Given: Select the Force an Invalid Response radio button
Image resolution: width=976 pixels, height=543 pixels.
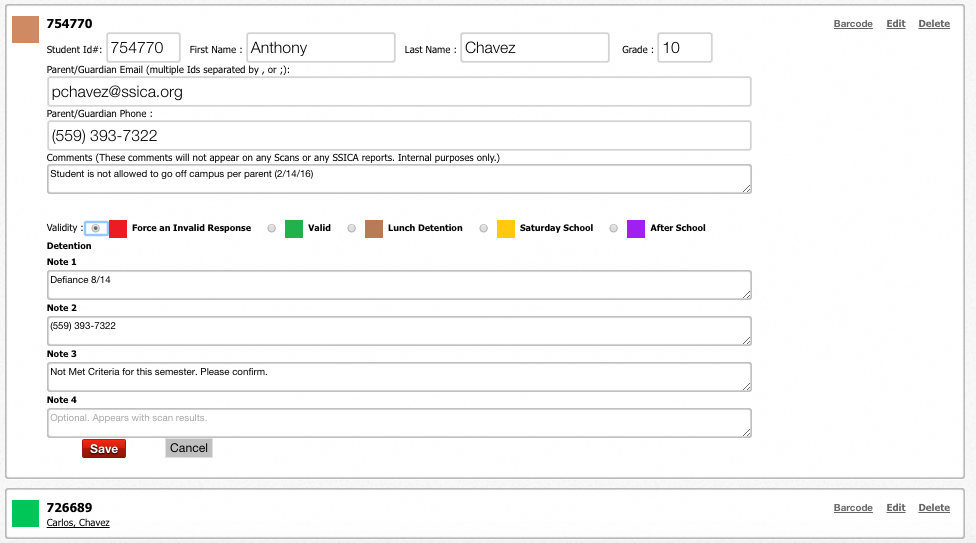Looking at the screenshot, I should [95, 229].
